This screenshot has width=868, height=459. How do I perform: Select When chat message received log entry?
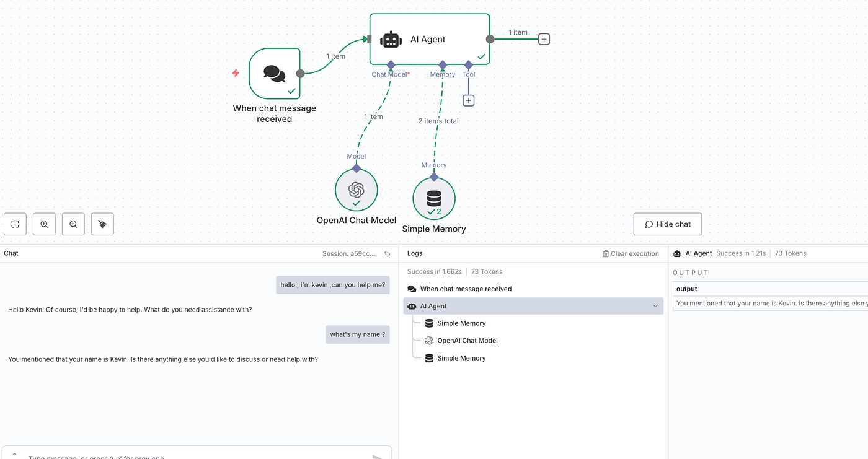(465, 289)
